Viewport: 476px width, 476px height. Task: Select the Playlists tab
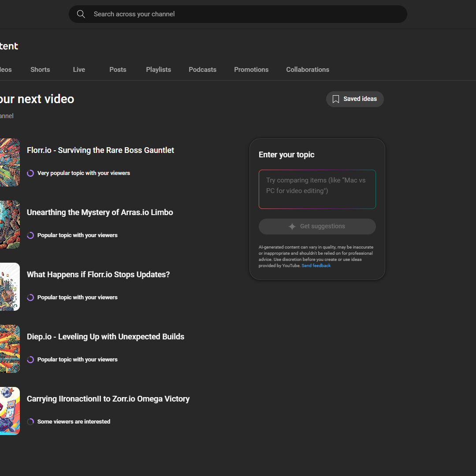pos(159,70)
